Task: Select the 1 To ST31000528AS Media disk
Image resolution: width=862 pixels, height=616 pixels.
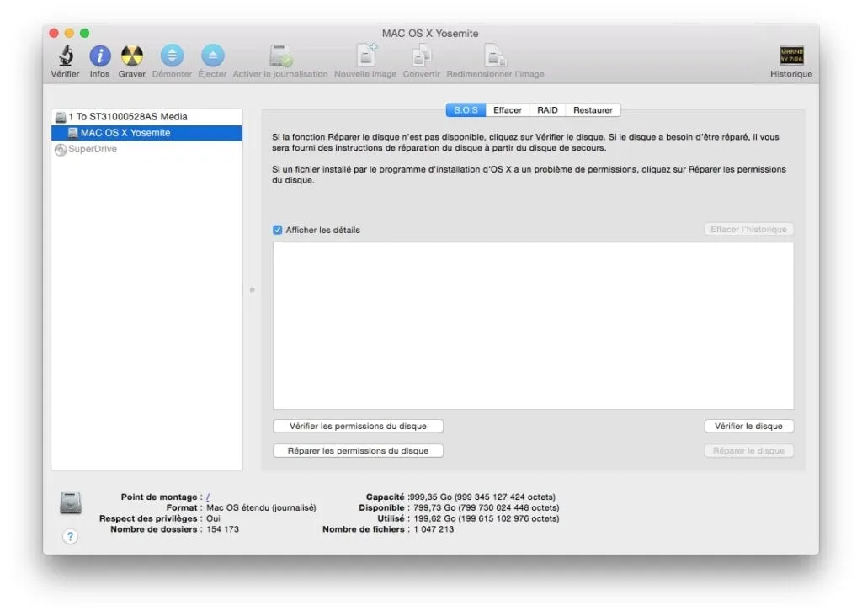Action: pos(146,116)
